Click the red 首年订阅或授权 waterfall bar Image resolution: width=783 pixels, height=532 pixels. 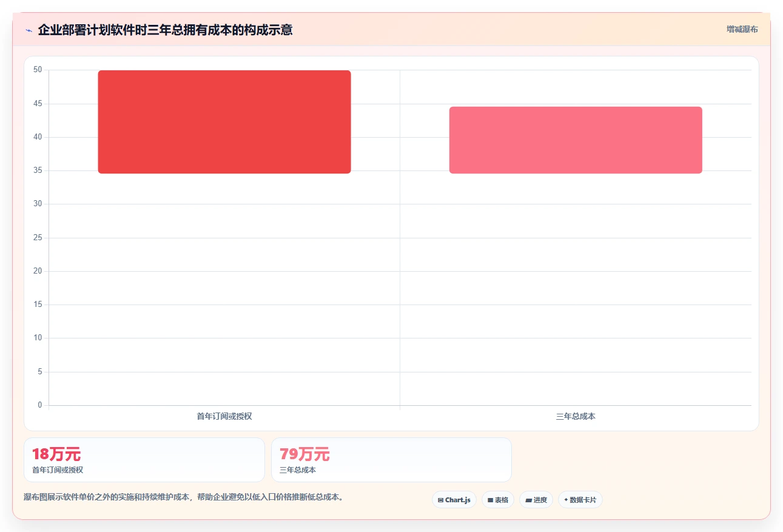coord(224,122)
